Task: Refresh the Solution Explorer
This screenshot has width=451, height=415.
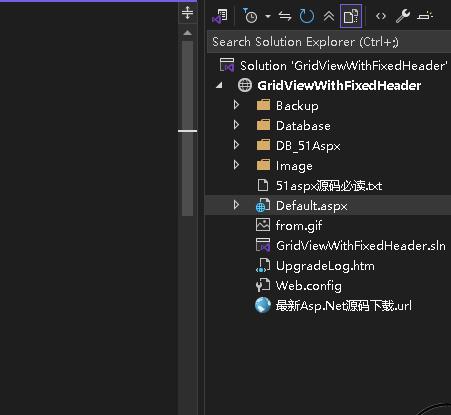Action: point(307,16)
